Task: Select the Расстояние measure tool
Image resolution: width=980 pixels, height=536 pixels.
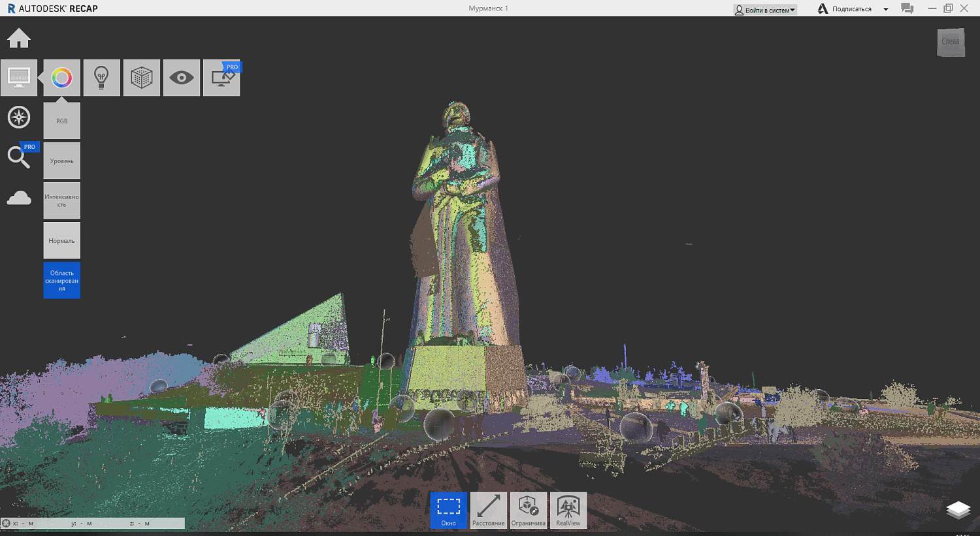Action: click(489, 510)
